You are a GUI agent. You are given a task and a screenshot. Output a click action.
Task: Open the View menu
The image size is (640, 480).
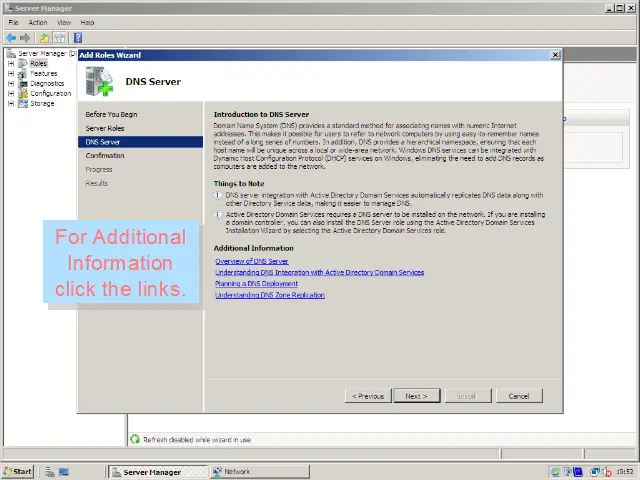[x=64, y=22]
